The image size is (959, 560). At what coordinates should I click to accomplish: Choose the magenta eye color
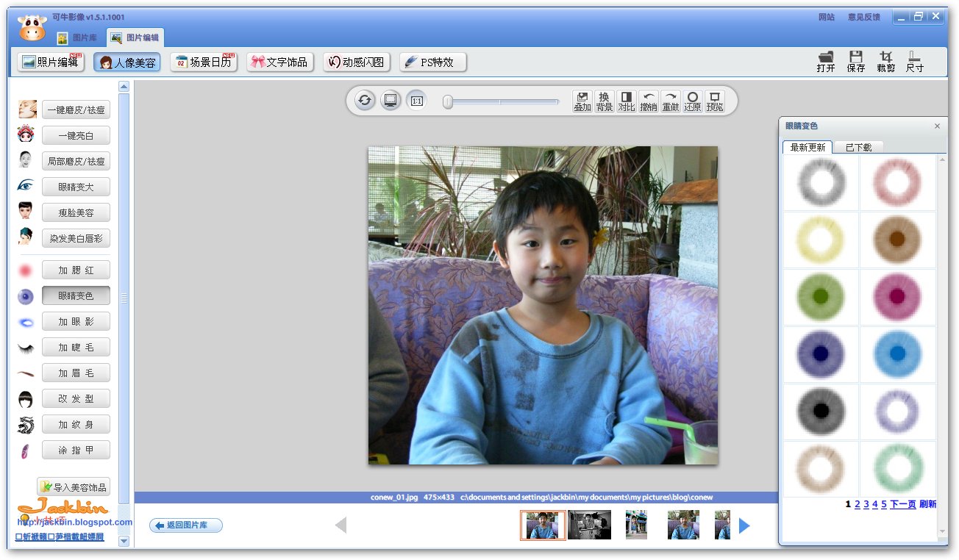coord(898,297)
